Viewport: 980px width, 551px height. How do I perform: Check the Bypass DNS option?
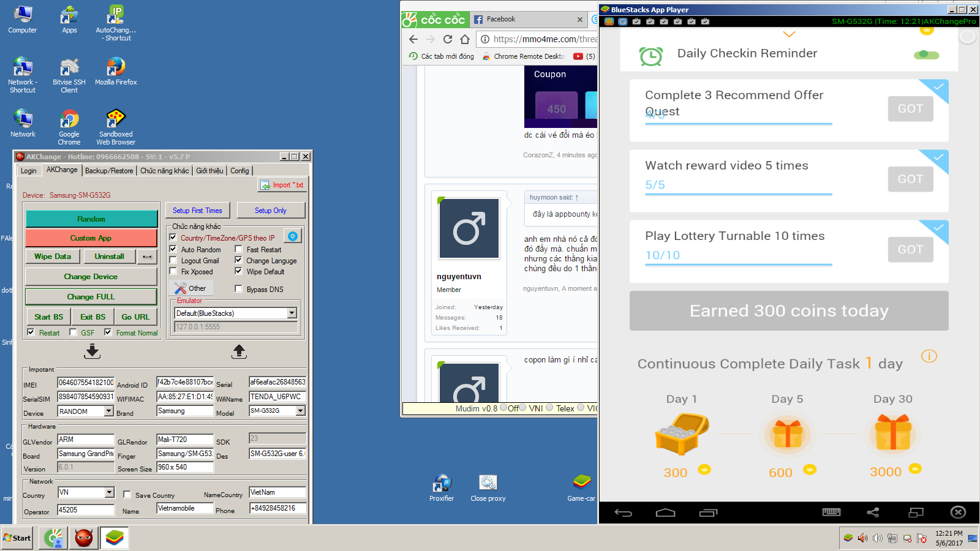[x=239, y=289]
